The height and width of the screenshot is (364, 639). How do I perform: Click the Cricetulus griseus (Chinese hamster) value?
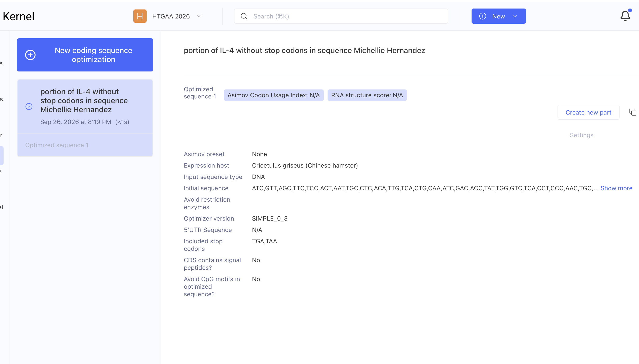pos(305,165)
